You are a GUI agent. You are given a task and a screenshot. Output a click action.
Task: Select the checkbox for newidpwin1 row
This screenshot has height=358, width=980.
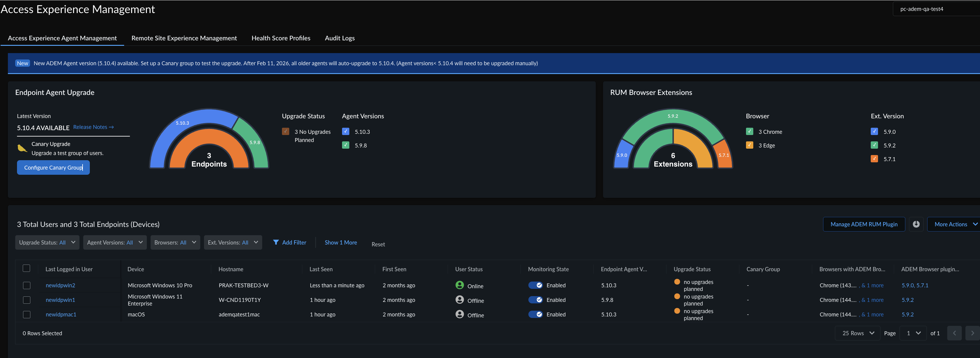point(27,300)
